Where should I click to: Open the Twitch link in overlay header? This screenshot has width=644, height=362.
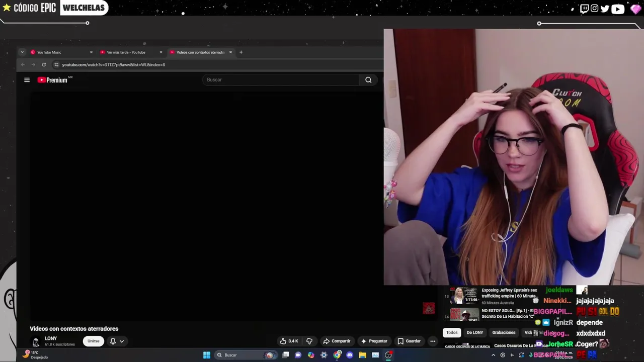tap(584, 9)
